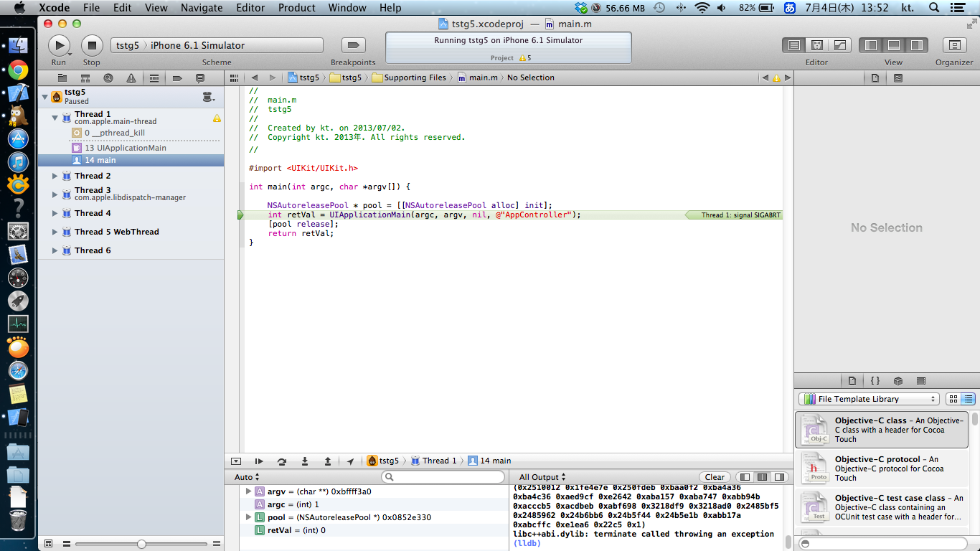Screen dimensions: 980x551
Task: Select the Objective-C protocol template
Action: pos(882,468)
